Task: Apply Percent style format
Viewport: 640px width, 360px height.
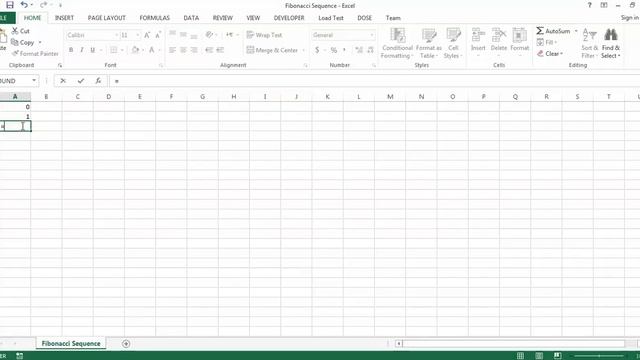Action: point(333,50)
